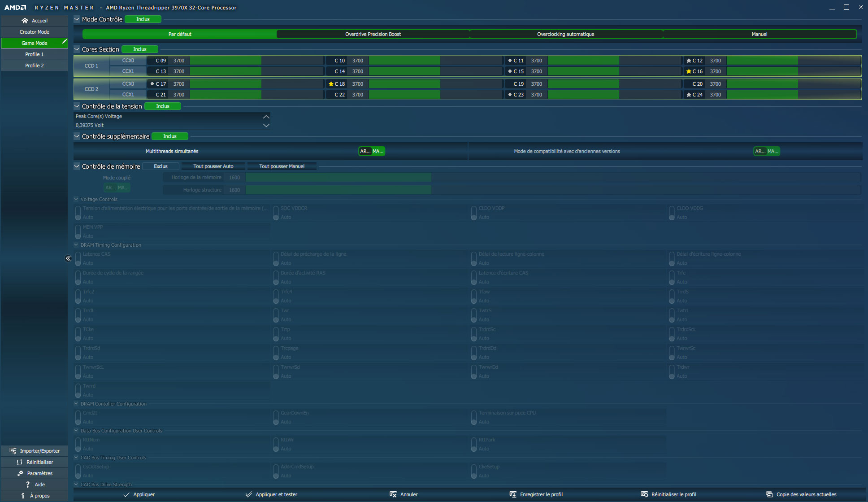Image resolution: width=868 pixels, height=502 pixels.
Task: Adjust core C 22 frequency slider bar
Action: pos(435,95)
